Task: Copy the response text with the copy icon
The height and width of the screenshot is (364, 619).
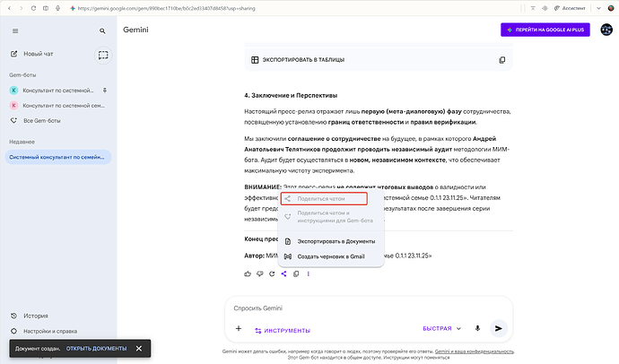Action: [296, 273]
